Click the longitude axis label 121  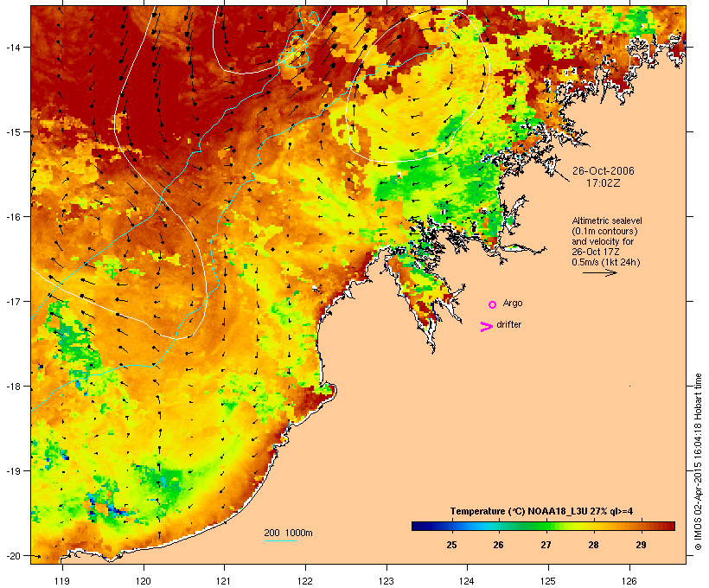(x=224, y=581)
